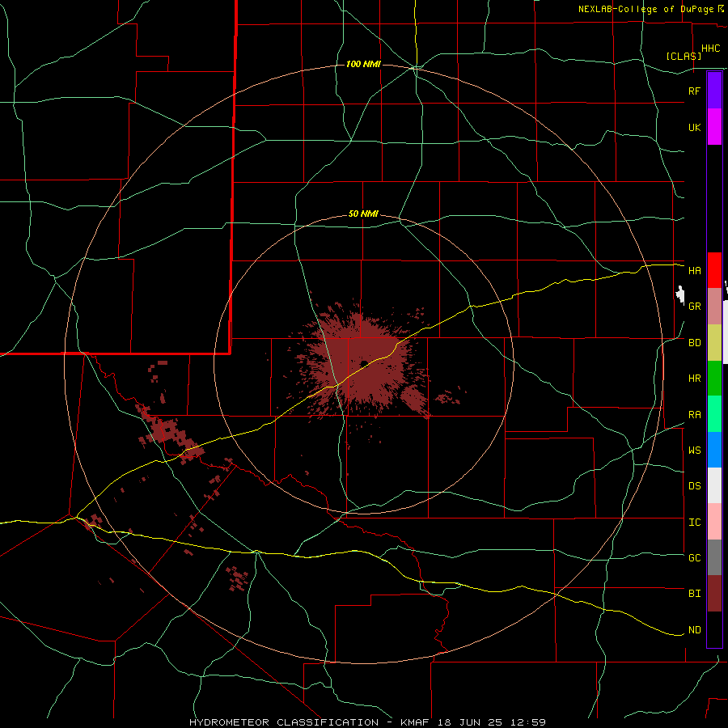Pick the HR green legend swatch
This screenshot has height=728, width=728.
pyautogui.click(x=714, y=379)
